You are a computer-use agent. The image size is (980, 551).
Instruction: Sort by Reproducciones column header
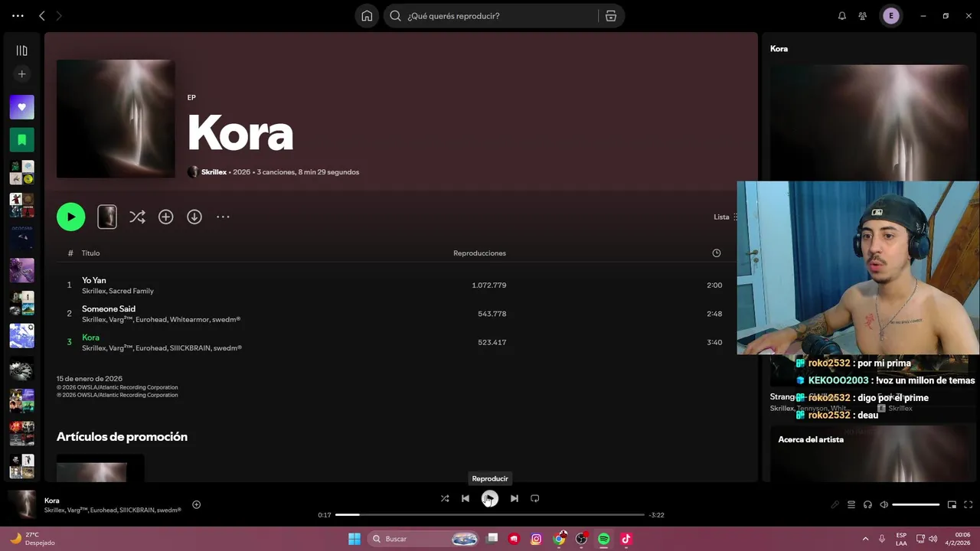click(479, 253)
